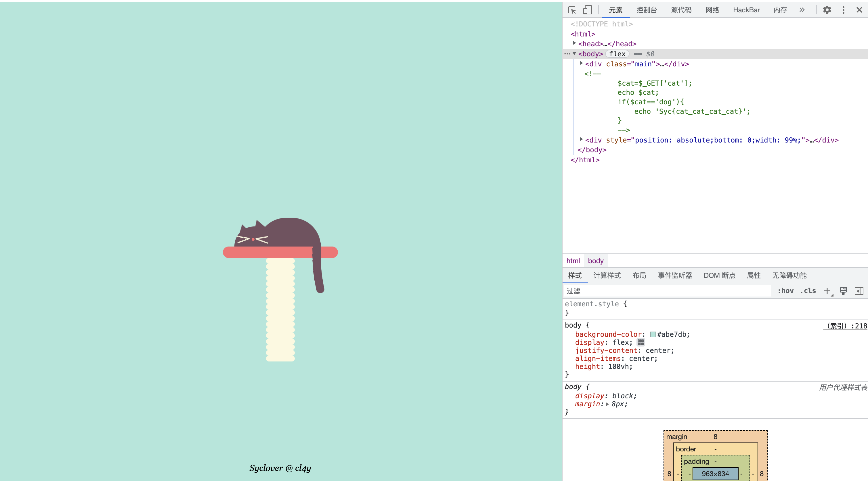The height and width of the screenshot is (481, 868).
Task: Click the struck-through display block declaration
Action: click(606, 396)
